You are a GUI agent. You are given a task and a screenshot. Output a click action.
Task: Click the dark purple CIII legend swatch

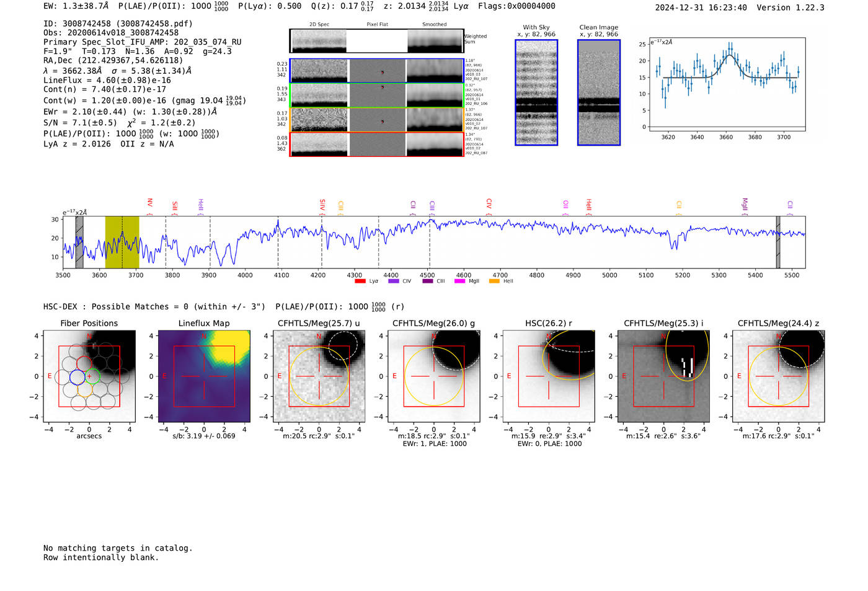pyautogui.click(x=428, y=281)
